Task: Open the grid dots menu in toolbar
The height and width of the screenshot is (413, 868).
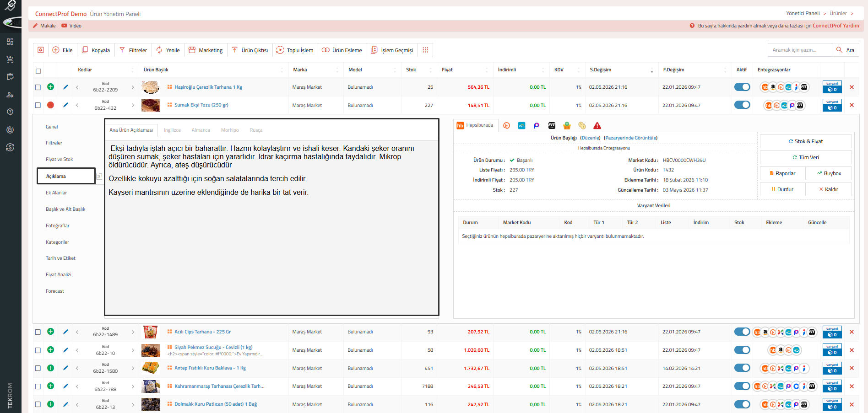Action: pyautogui.click(x=425, y=50)
